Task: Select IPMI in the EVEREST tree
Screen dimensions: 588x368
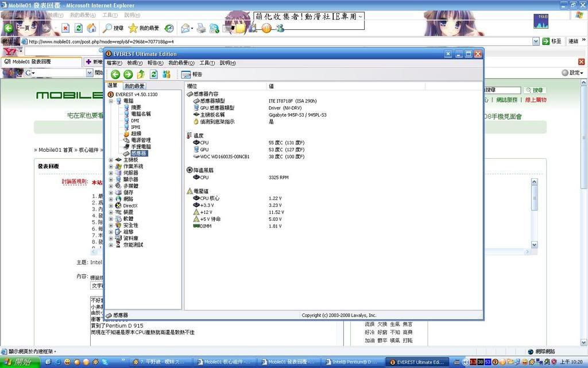Action: tap(136, 127)
